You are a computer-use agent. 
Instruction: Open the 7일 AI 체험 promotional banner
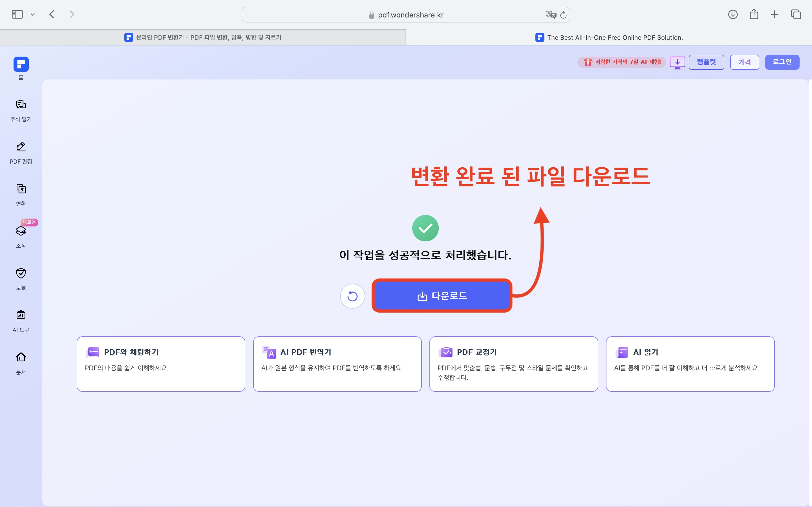pyautogui.click(x=621, y=62)
